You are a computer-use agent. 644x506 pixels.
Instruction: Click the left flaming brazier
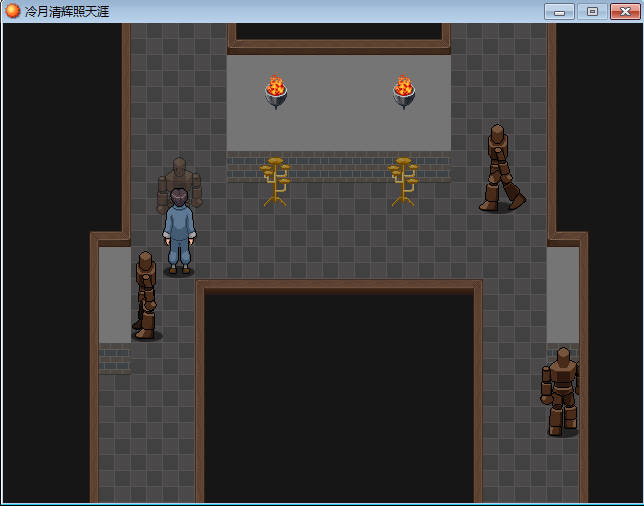276,91
